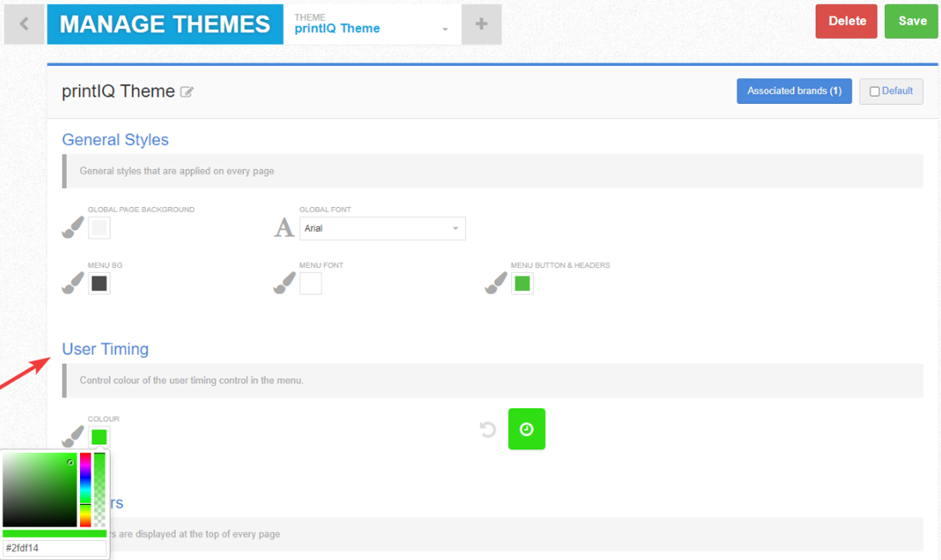Delete the current theme
Viewport: 941px width, 560px height.
pos(846,21)
